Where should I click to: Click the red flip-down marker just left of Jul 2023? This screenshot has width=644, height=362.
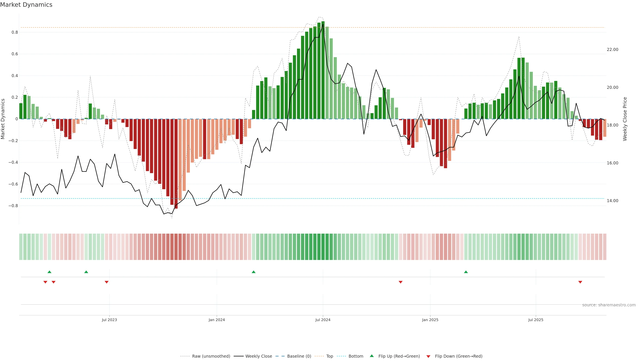[106, 282]
